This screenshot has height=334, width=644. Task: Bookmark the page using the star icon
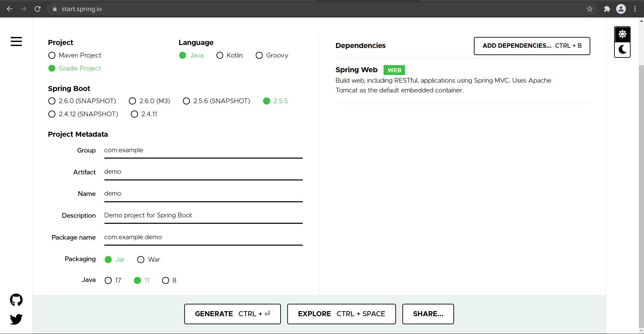click(x=590, y=9)
